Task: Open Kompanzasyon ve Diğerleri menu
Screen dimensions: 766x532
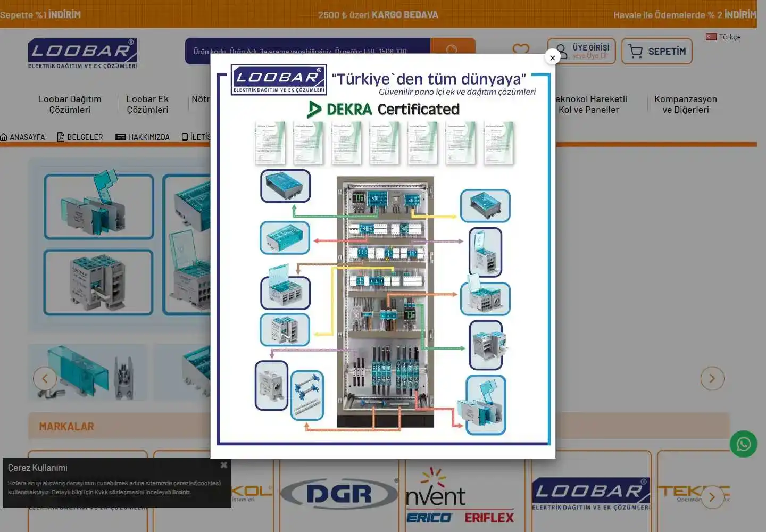Action: click(x=686, y=104)
